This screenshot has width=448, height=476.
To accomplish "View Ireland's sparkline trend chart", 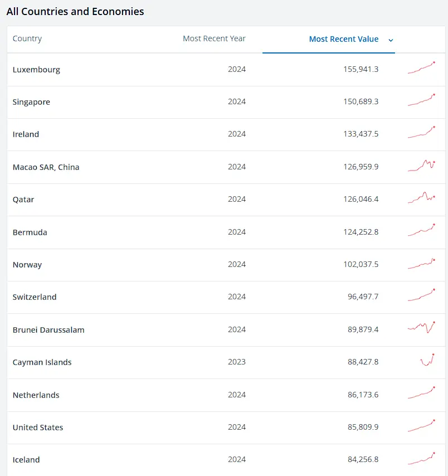I will pyautogui.click(x=422, y=132).
